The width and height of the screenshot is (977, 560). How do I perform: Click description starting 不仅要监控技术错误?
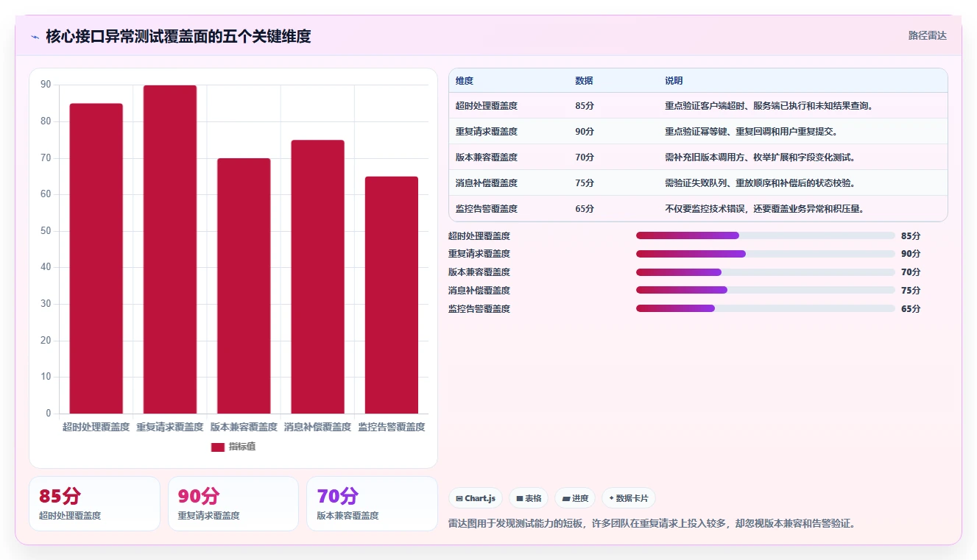click(x=764, y=209)
